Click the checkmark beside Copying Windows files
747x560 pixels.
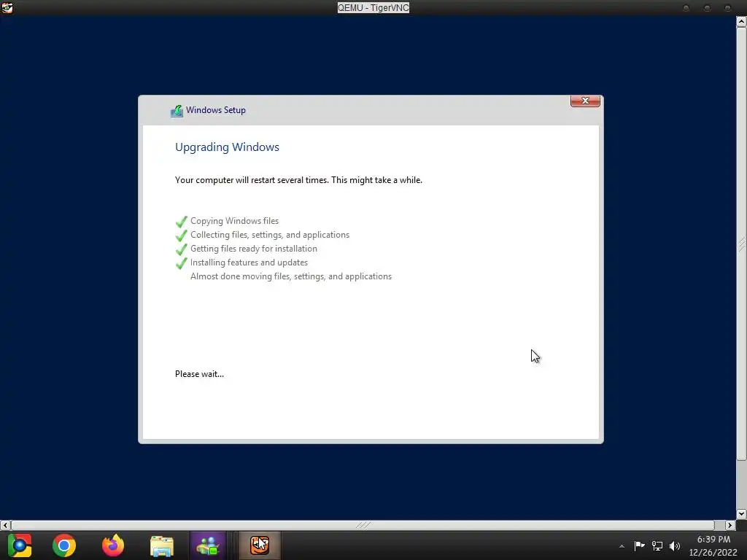click(x=182, y=222)
